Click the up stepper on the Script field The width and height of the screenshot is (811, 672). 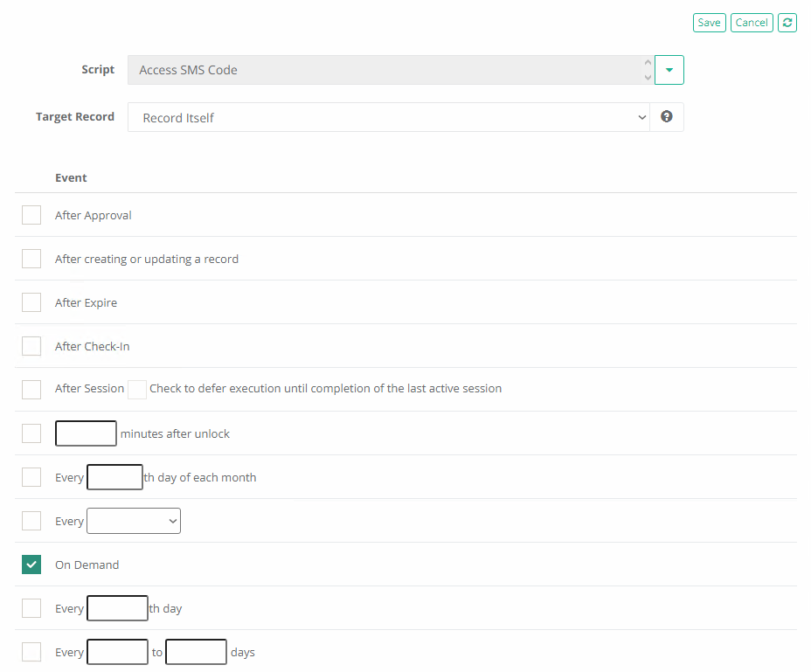647,63
